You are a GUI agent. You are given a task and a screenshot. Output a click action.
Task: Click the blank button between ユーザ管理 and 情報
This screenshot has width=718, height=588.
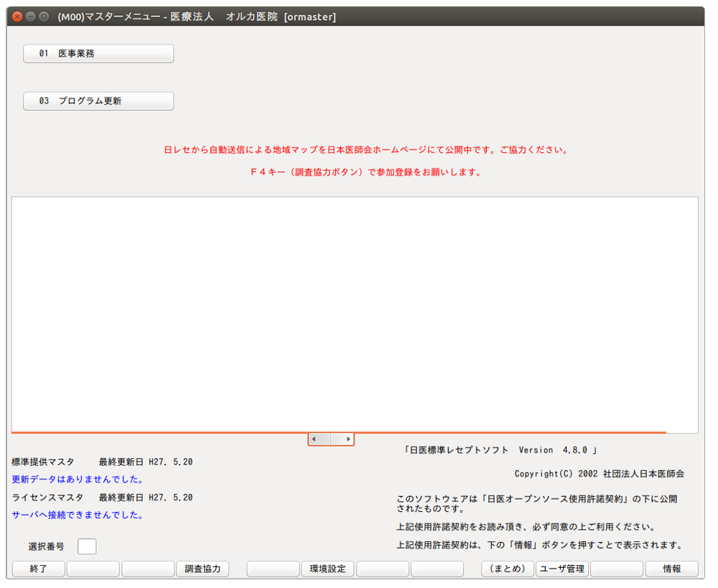pyautogui.click(x=617, y=569)
